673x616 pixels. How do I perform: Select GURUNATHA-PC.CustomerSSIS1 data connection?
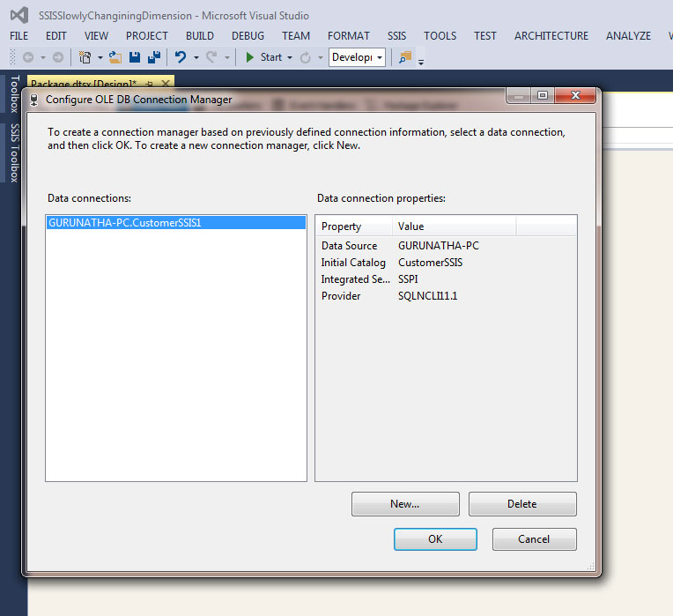click(176, 222)
